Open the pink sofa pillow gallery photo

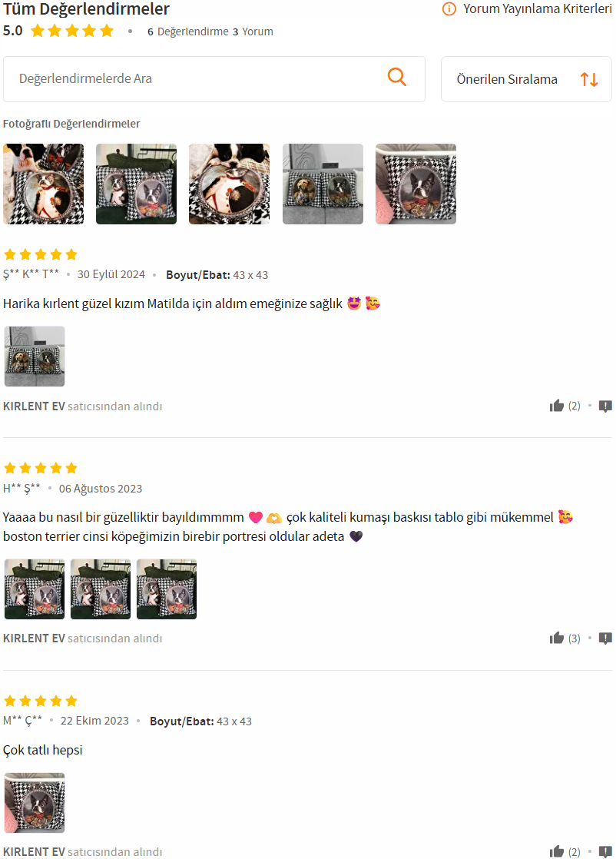(x=416, y=184)
